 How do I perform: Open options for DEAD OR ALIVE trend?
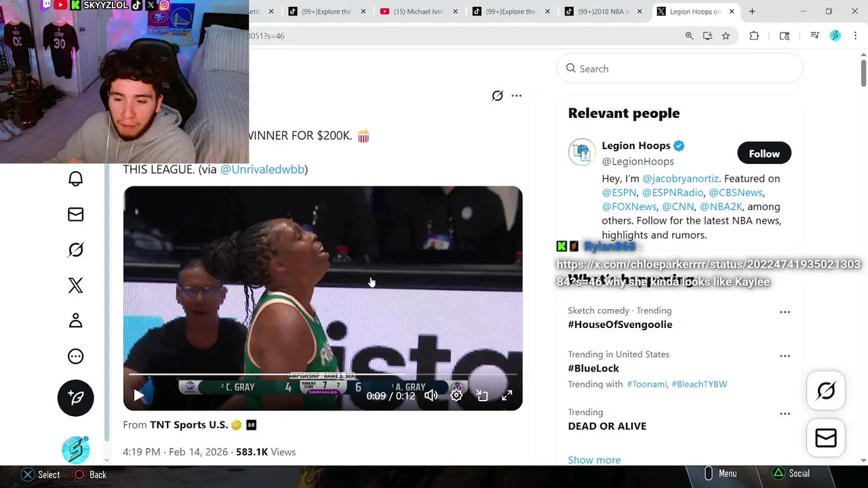pyautogui.click(x=785, y=414)
